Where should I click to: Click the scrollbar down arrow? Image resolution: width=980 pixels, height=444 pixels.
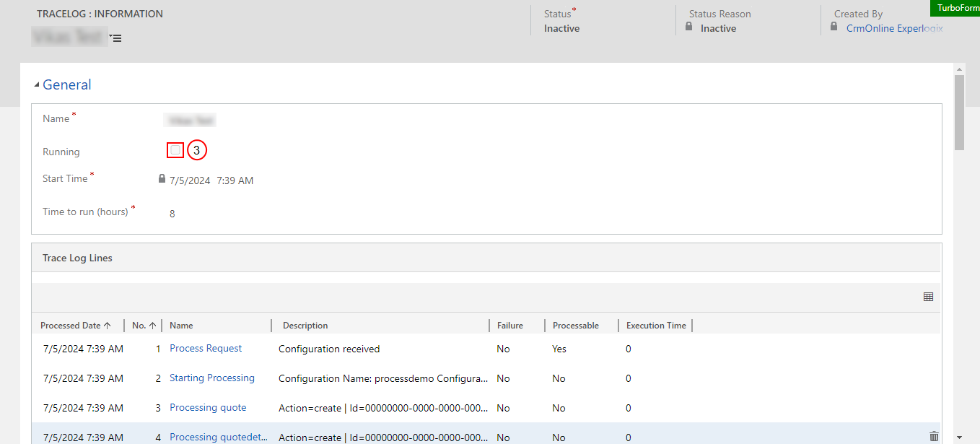pyautogui.click(x=959, y=437)
